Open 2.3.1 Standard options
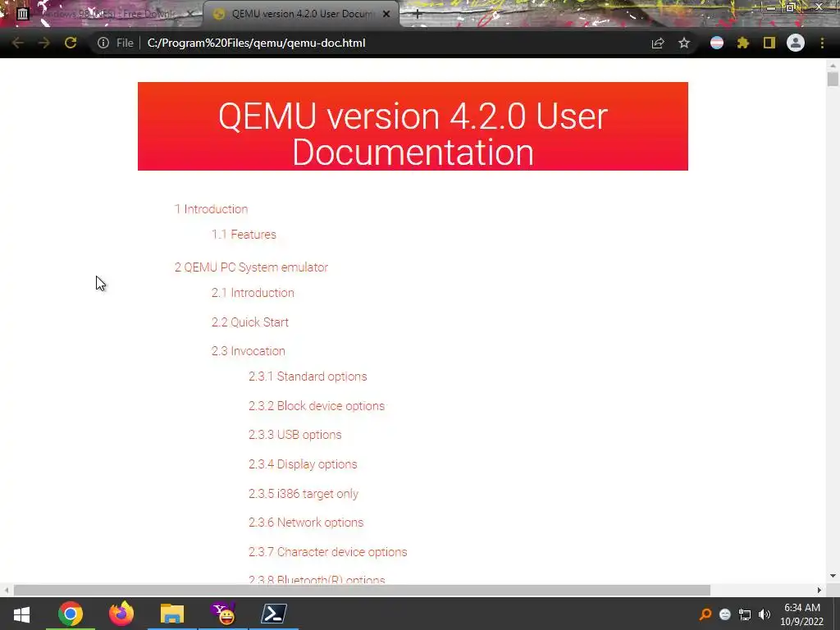Image resolution: width=840 pixels, height=630 pixels. 308,376
